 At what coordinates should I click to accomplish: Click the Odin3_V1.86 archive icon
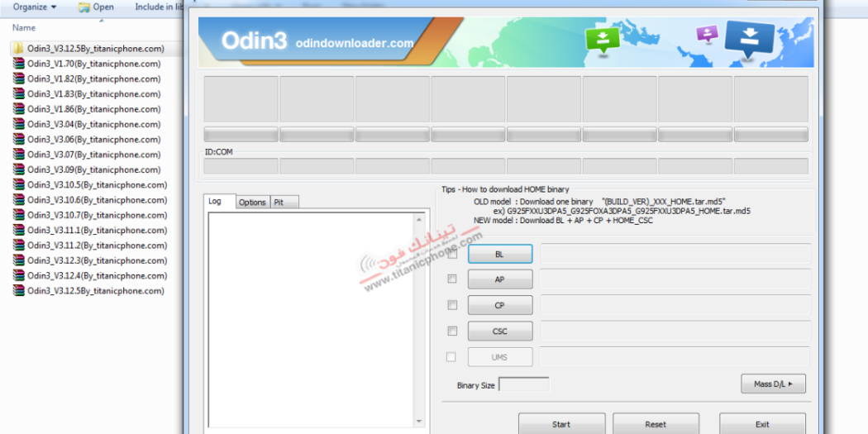19,109
